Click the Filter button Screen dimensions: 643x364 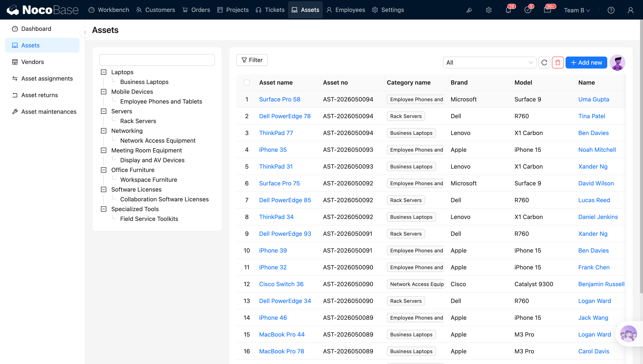pos(252,60)
